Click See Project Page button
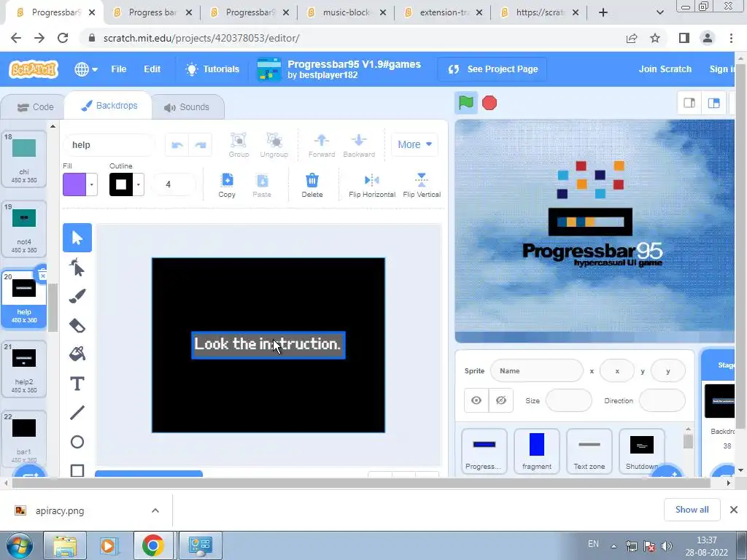 492,69
